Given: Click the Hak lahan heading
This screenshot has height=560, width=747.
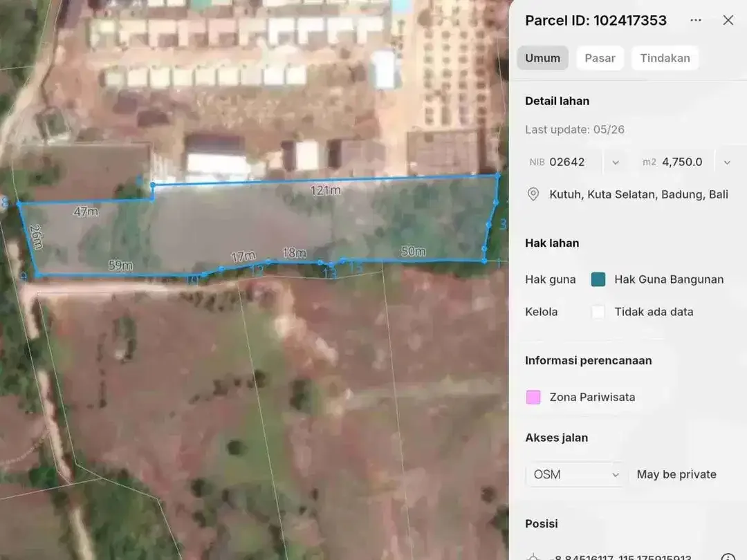Looking at the screenshot, I should 552,243.
